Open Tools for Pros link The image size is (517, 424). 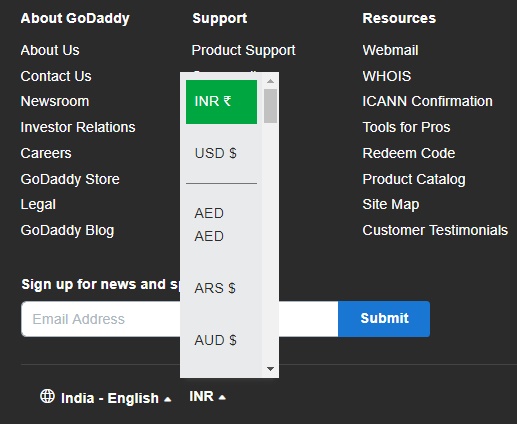coord(406,127)
